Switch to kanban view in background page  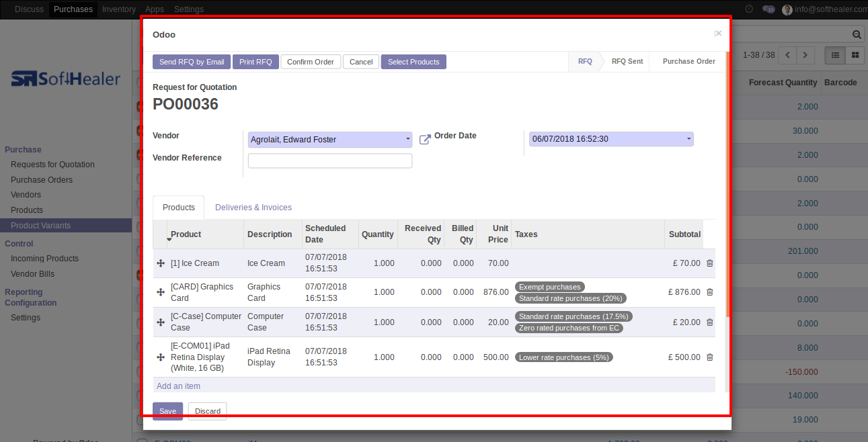[x=855, y=55]
